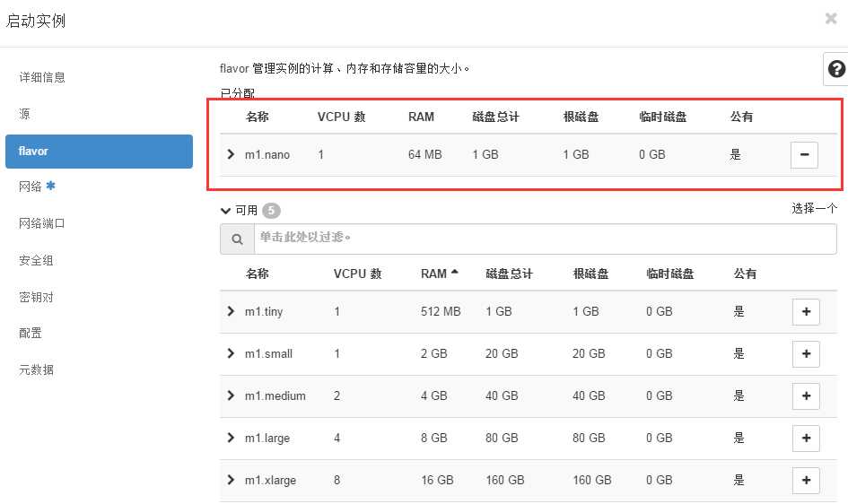Click the 160 GB 磁盘总计 value
The width and height of the screenshot is (848, 504).
(504, 480)
